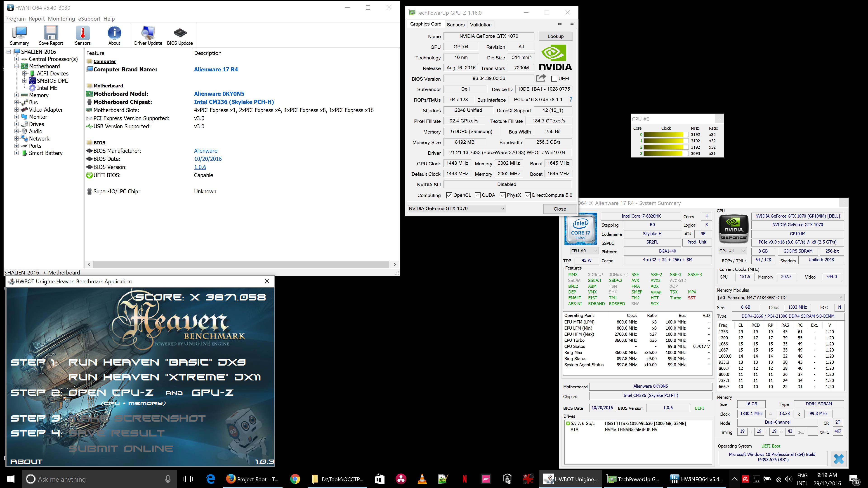This screenshot has height=488, width=868.
Task: Click Run Heaven "Basic" DX9
Action: pyautogui.click(x=157, y=362)
